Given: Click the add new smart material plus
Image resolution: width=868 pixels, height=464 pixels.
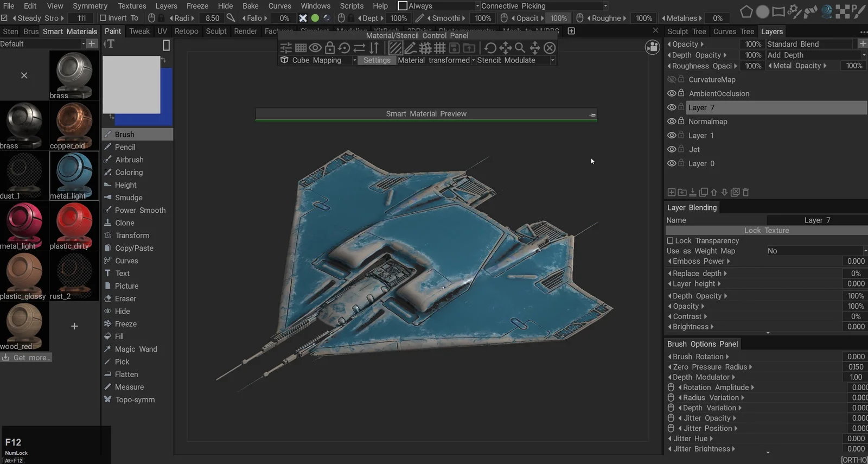Looking at the screenshot, I should [x=74, y=326].
